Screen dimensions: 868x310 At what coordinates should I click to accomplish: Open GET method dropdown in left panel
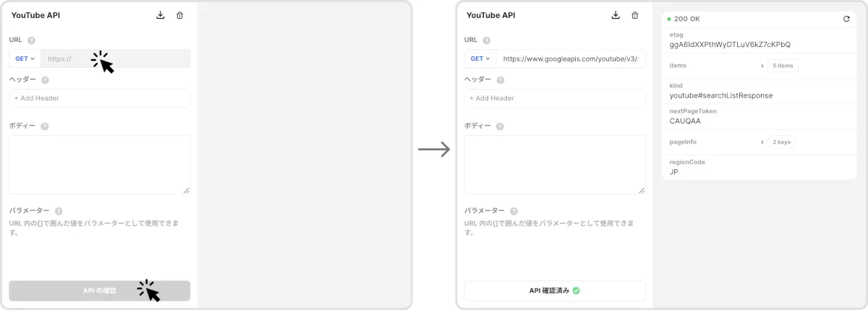click(25, 59)
